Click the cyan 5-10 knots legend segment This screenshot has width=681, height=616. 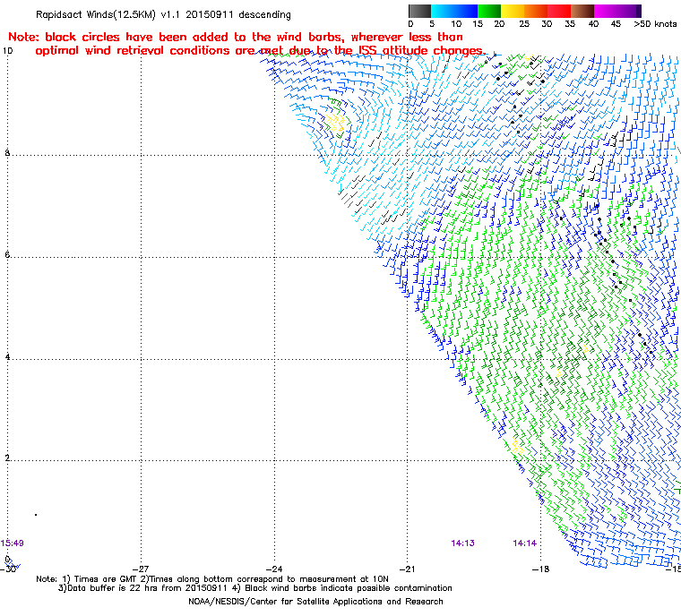click(x=443, y=11)
